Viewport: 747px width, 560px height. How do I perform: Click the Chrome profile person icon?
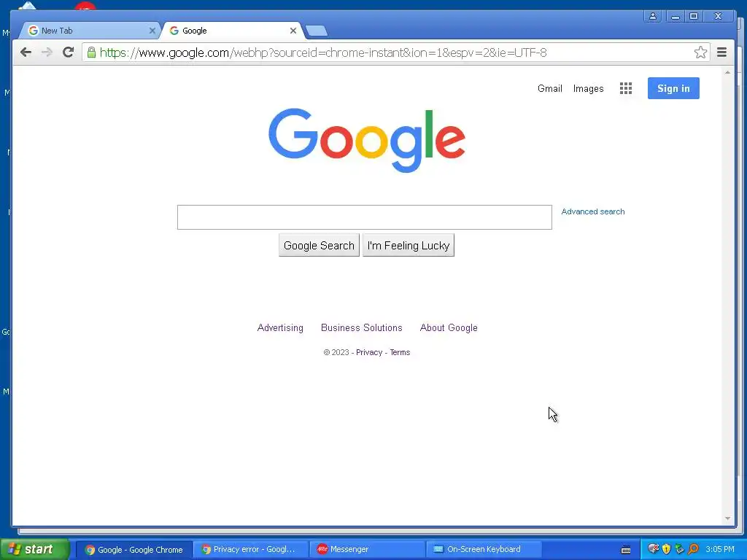click(653, 16)
